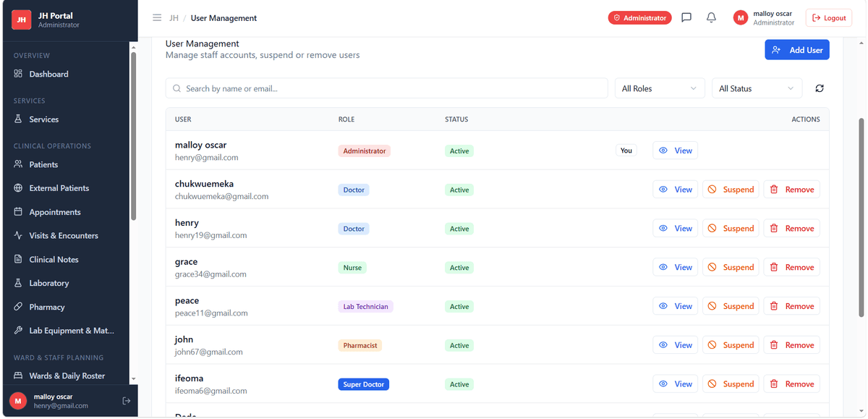This screenshot has height=419, width=868.
Task: Click the ROLE column header
Action: (346, 119)
